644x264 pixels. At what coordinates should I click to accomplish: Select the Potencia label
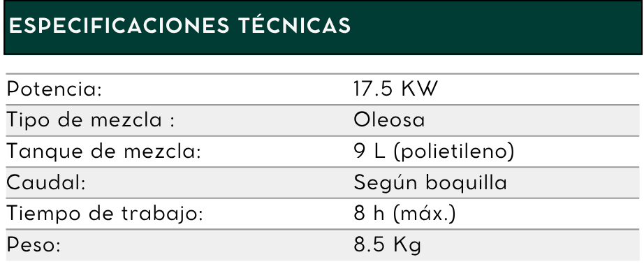pos(54,89)
